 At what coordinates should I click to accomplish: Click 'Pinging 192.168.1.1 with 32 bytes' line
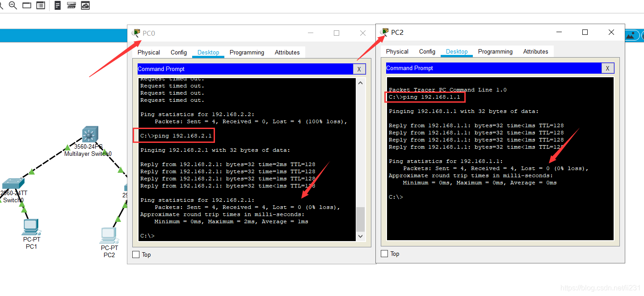coord(464,111)
